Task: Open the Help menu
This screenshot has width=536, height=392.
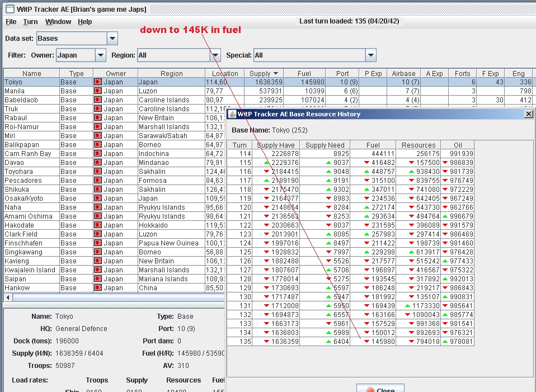Action: click(x=85, y=22)
